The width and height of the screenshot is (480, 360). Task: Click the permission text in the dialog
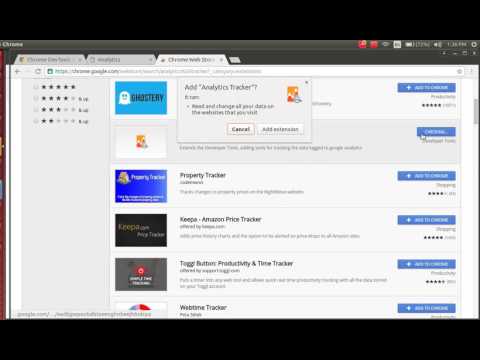[x=233, y=109]
